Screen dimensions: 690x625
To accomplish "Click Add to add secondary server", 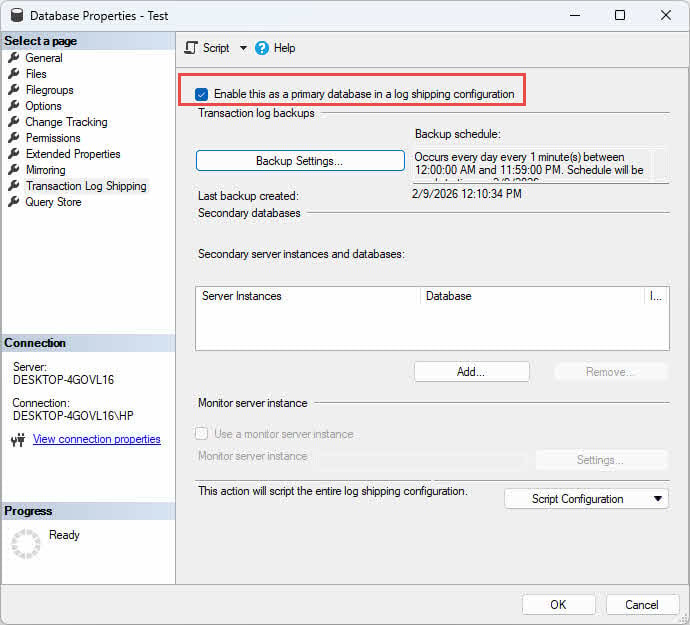I will [471, 372].
